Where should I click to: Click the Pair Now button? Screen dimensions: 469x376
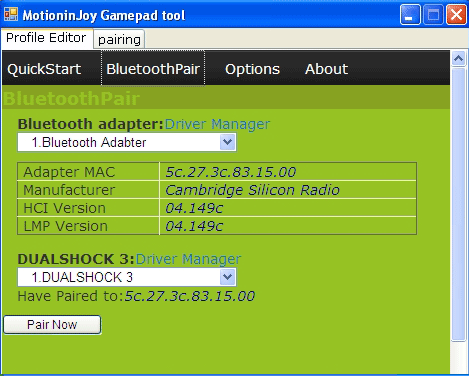[x=52, y=325]
